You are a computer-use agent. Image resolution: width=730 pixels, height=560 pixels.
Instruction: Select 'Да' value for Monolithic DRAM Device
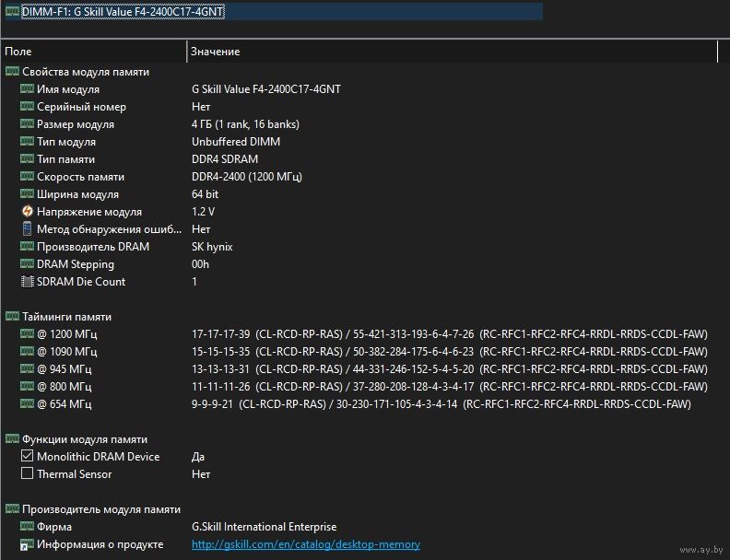(x=198, y=457)
